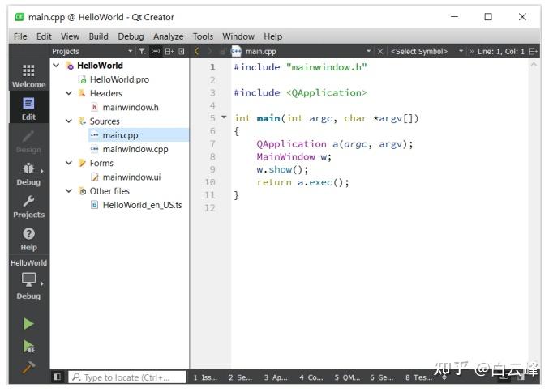
Task: Split the Projects side panel
Action: coord(169,51)
